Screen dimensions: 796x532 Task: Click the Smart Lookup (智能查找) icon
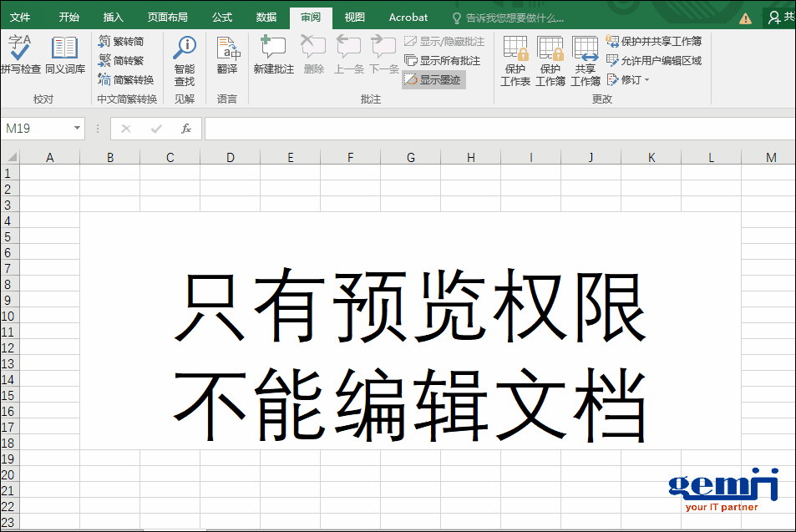(185, 61)
